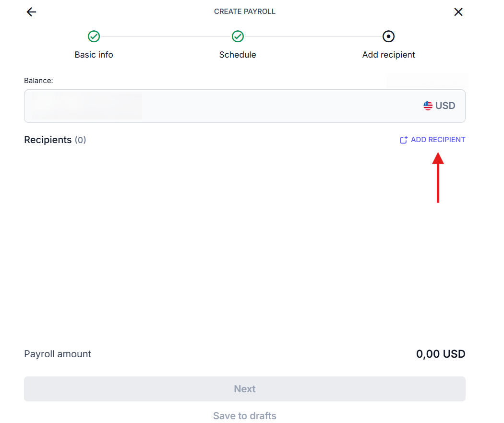Click the CREATE PAYROLL title

[245, 12]
